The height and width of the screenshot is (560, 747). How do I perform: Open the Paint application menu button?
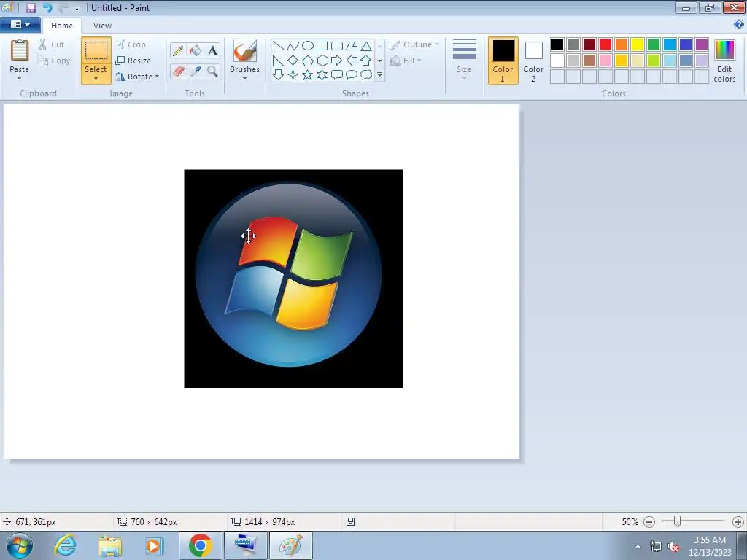point(20,25)
